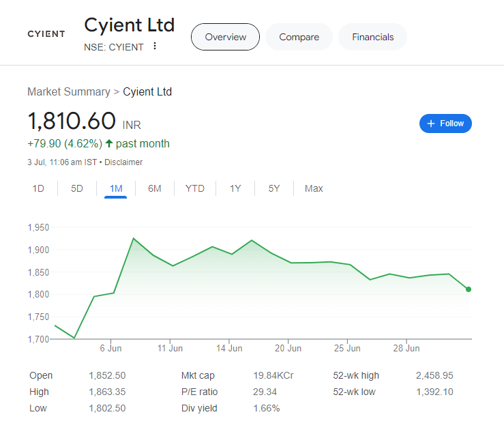Click the +79.90 (4.62%) change text
The width and height of the screenshot is (504, 421).
(x=65, y=143)
